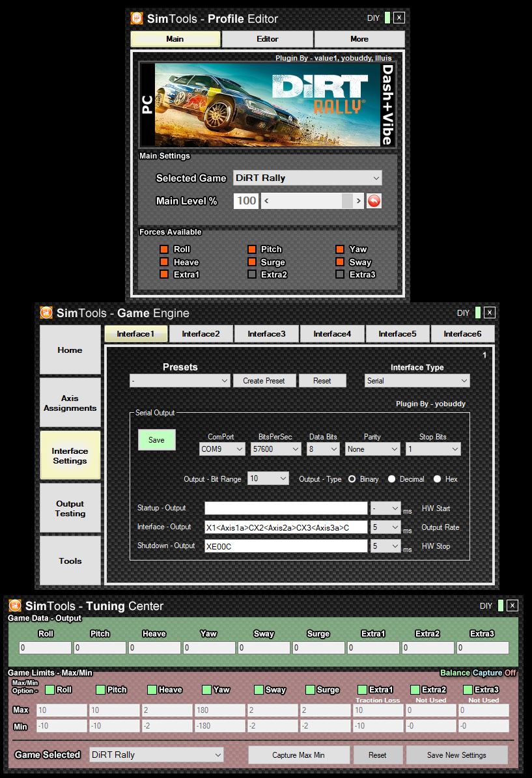Viewport: 532px width, 778px height.
Task: Open the Parity dropdown
Action: pos(372,449)
